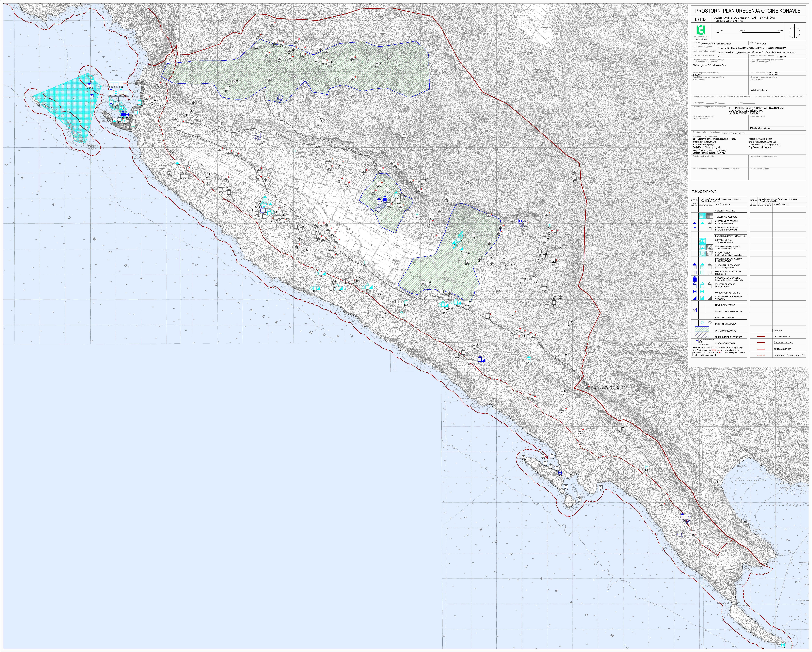This screenshot has width=812, height=652.
Task: Click cyan Gradsko-seoska naselja legend symbol
Action: 702,247
